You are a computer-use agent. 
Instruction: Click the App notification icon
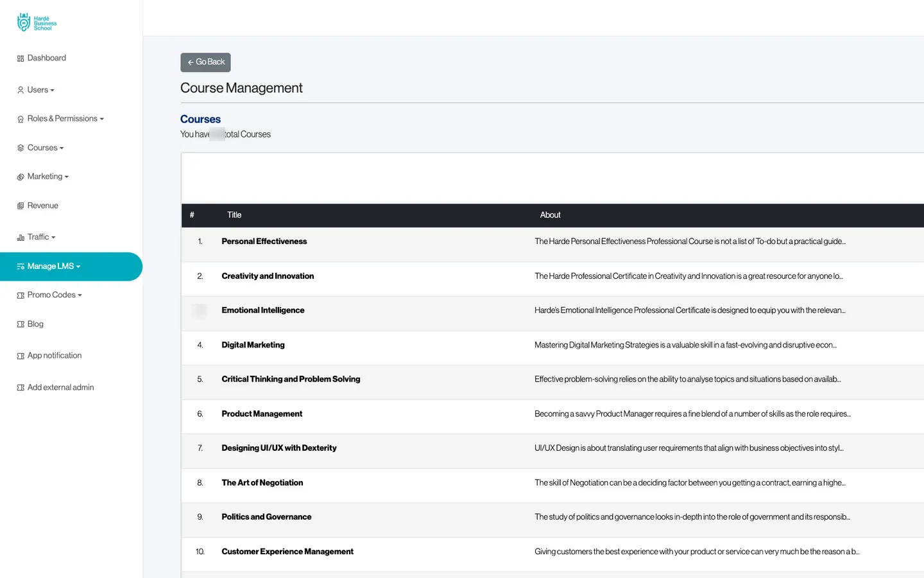21,356
